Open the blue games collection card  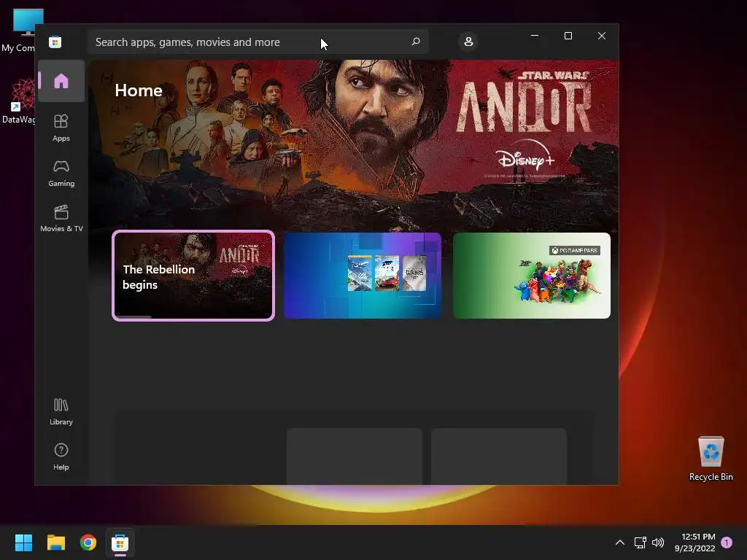[363, 276]
